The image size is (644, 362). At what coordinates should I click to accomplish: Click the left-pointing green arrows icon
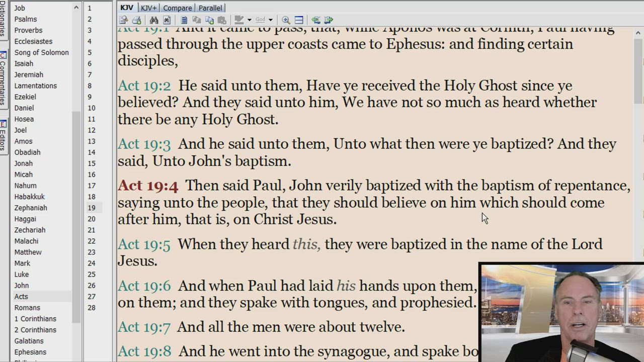315,20
